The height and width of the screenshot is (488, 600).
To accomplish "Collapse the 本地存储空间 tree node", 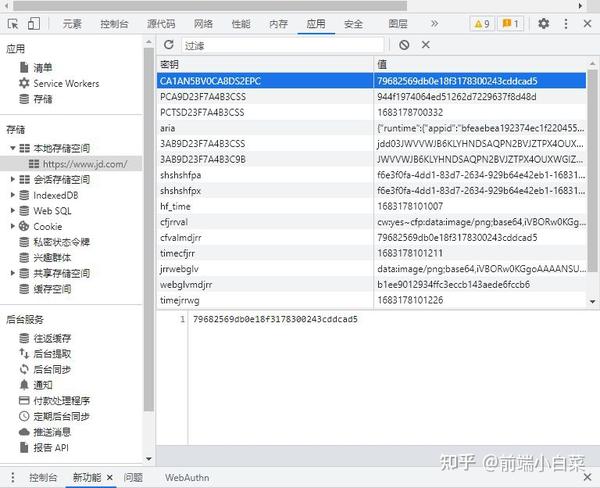I will (x=13, y=148).
